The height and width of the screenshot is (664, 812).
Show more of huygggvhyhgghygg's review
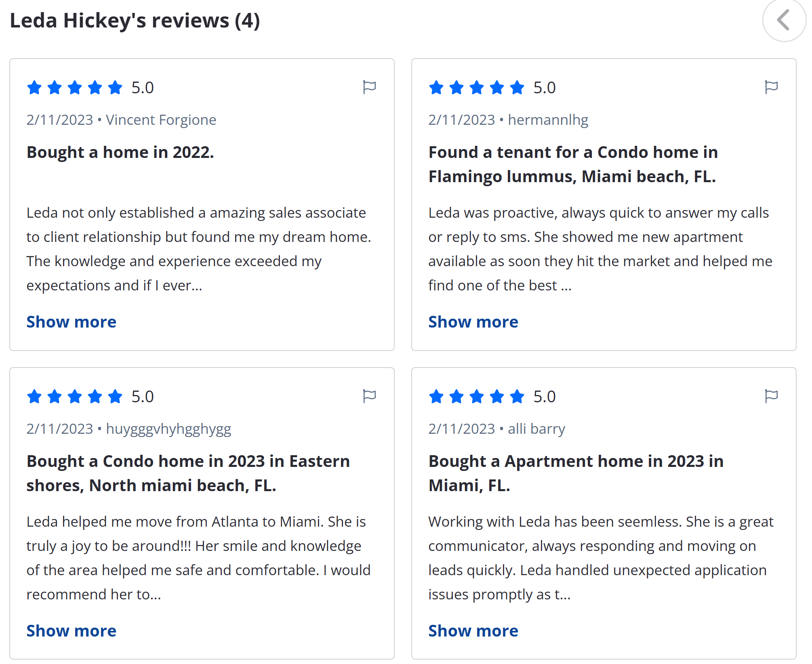[72, 631]
